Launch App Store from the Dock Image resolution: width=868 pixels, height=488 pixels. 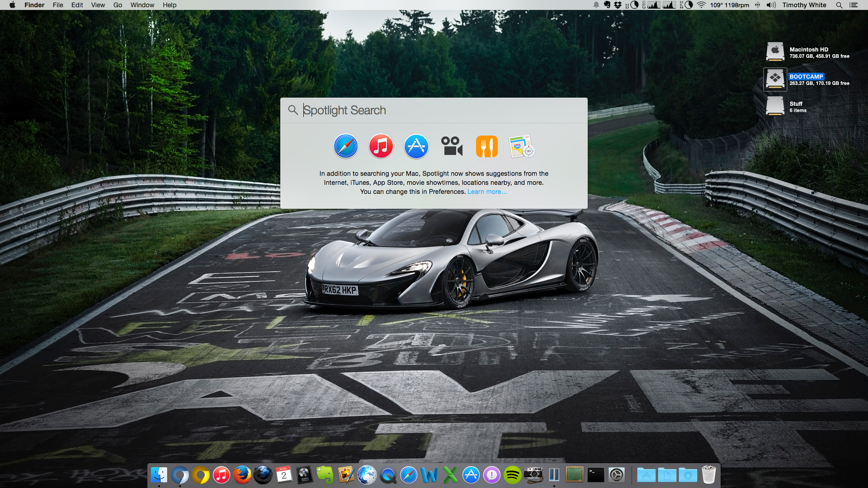(x=471, y=475)
